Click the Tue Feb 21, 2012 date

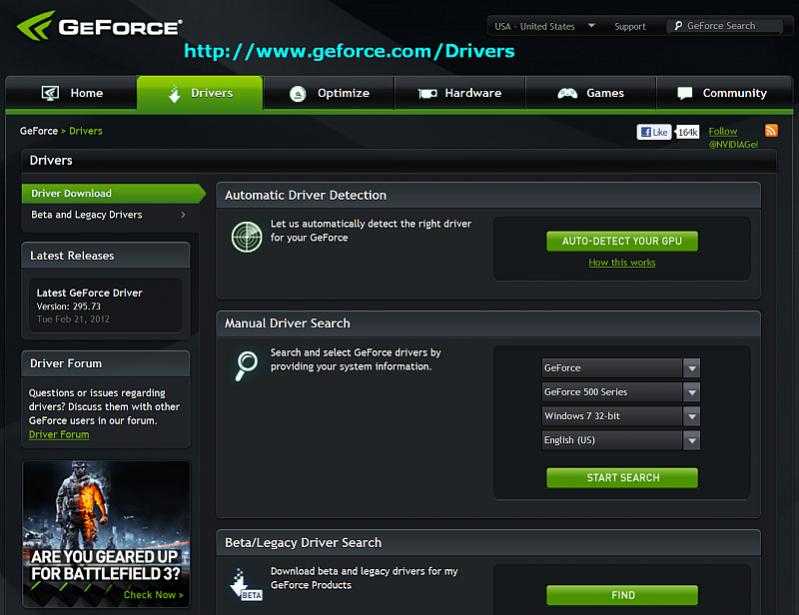tap(73, 319)
